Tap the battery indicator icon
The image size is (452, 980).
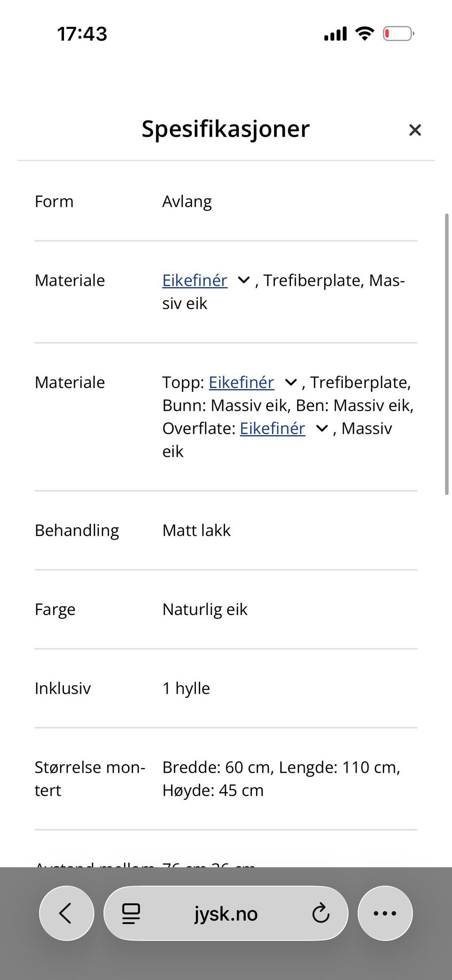[398, 33]
